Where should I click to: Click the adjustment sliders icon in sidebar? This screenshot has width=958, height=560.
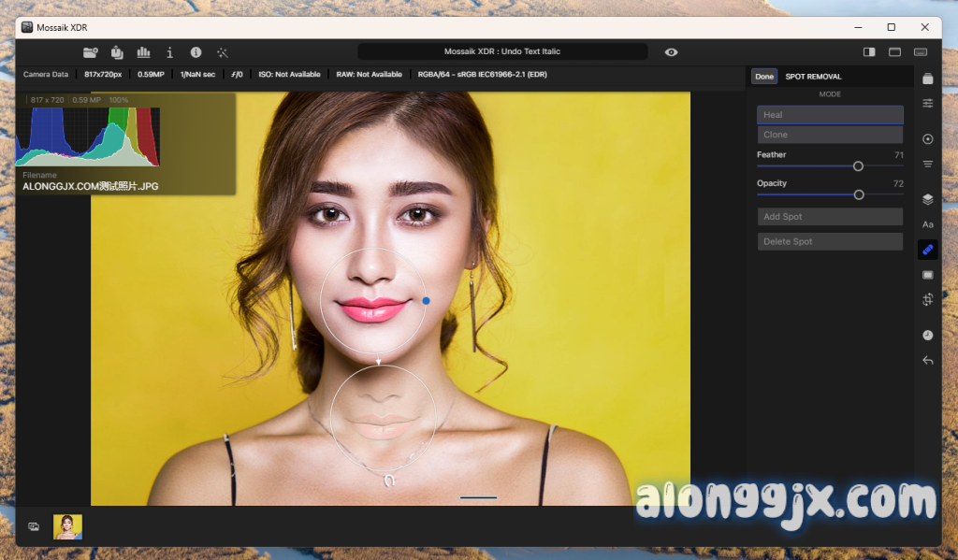click(927, 103)
